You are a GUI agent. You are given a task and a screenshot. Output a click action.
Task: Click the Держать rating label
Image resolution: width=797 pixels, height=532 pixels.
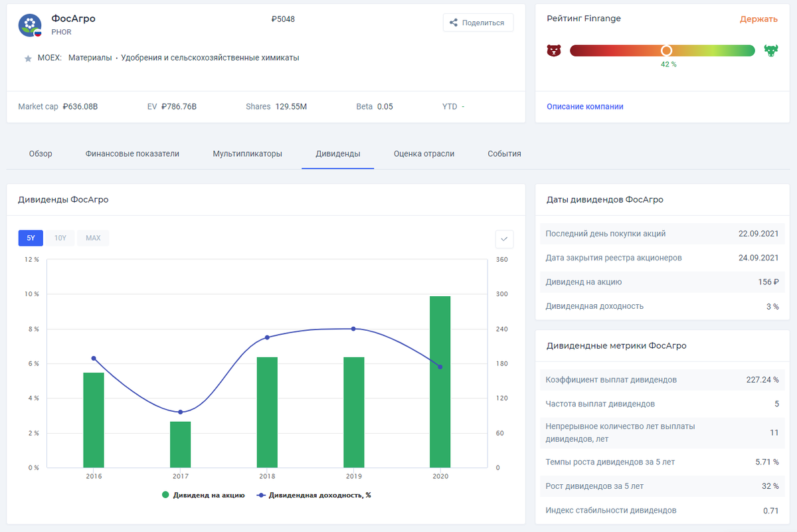tap(758, 19)
